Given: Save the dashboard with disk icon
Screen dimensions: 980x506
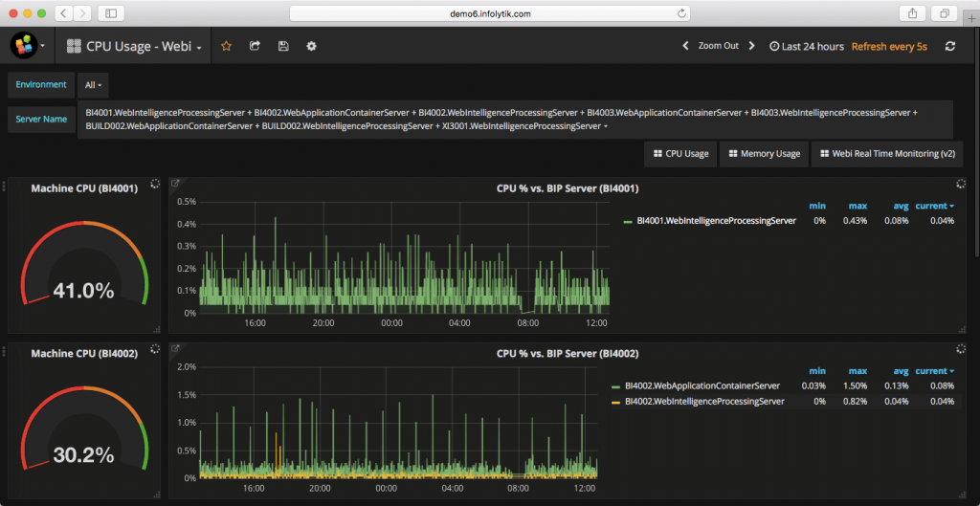Looking at the screenshot, I should point(283,46).
